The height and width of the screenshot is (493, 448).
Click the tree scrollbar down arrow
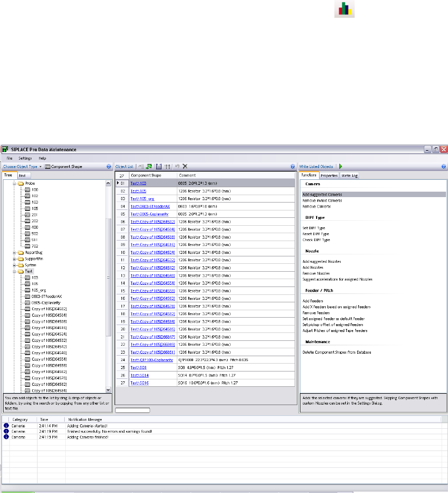pyautogui.click(x=109, y=390)
